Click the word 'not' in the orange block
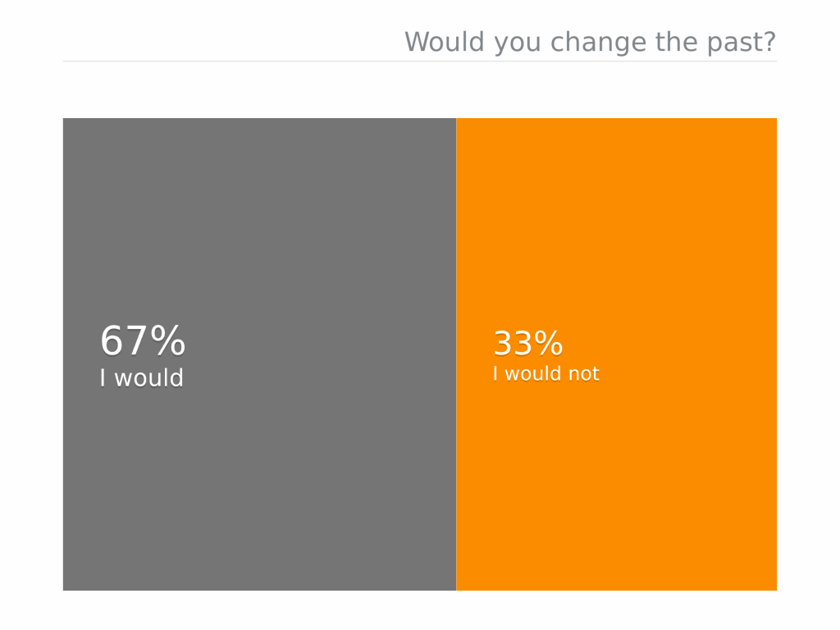The width and height of the screenshot is (840, 630). (x=583, y=374)
